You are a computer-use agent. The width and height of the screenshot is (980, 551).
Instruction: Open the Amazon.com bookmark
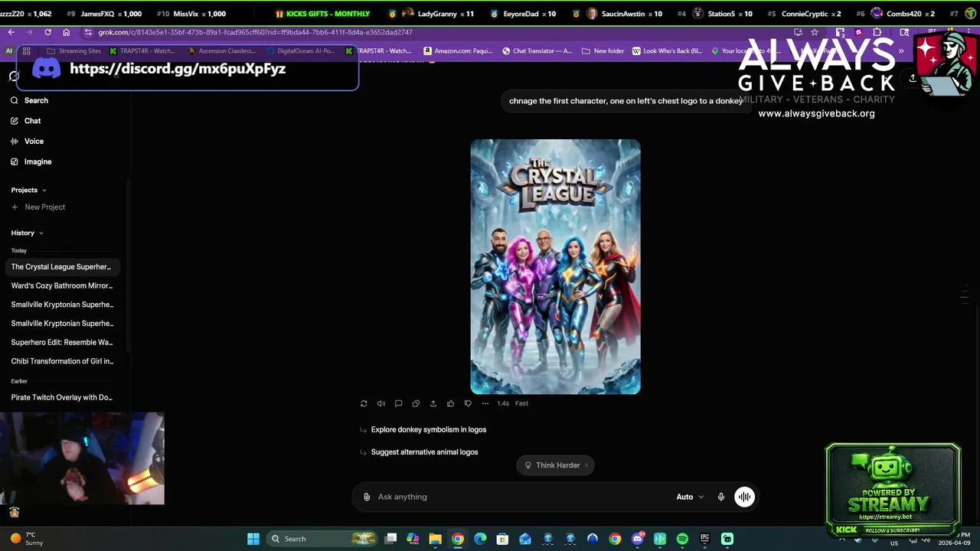(x=458, y=51)
